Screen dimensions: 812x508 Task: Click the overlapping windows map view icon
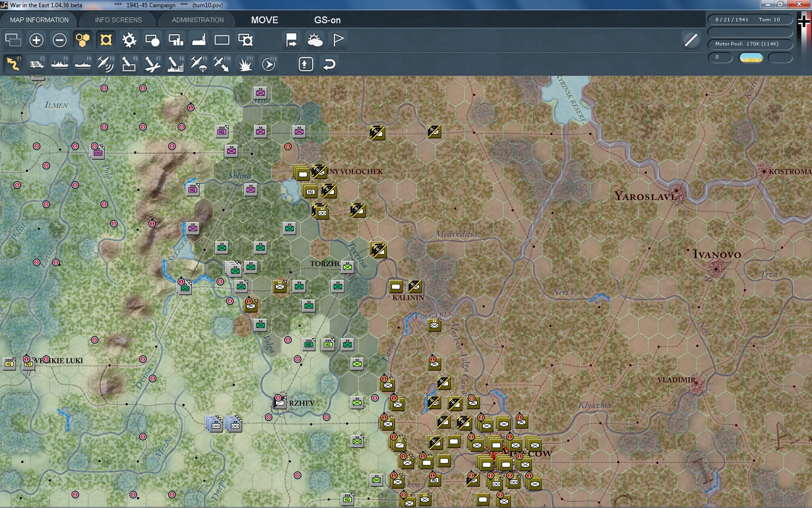[x=13, y=40]
